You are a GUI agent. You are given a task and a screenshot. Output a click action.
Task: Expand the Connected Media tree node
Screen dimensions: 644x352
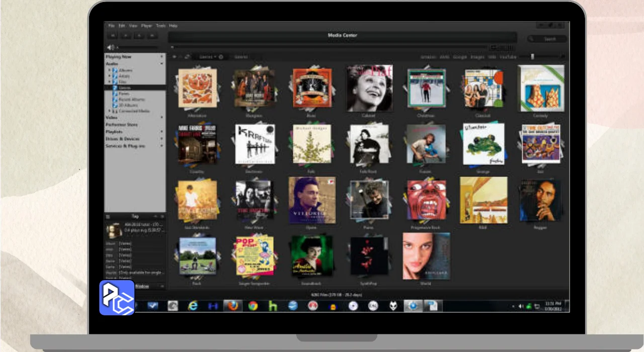click(x=110, y=111)
